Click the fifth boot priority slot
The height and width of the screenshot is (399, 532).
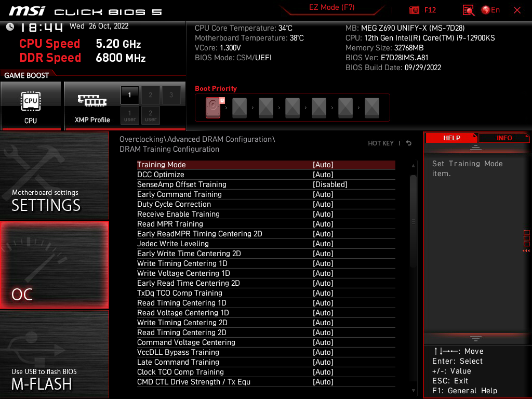[319, 108]
